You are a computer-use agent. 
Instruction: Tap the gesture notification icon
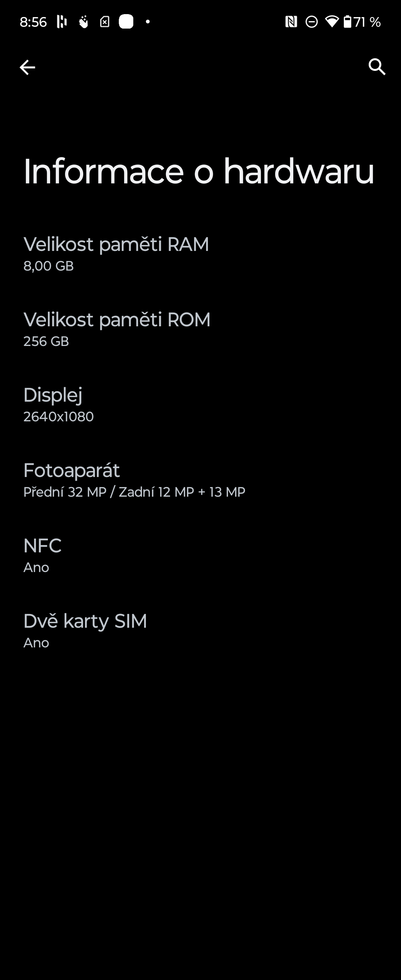coord(83,21)
